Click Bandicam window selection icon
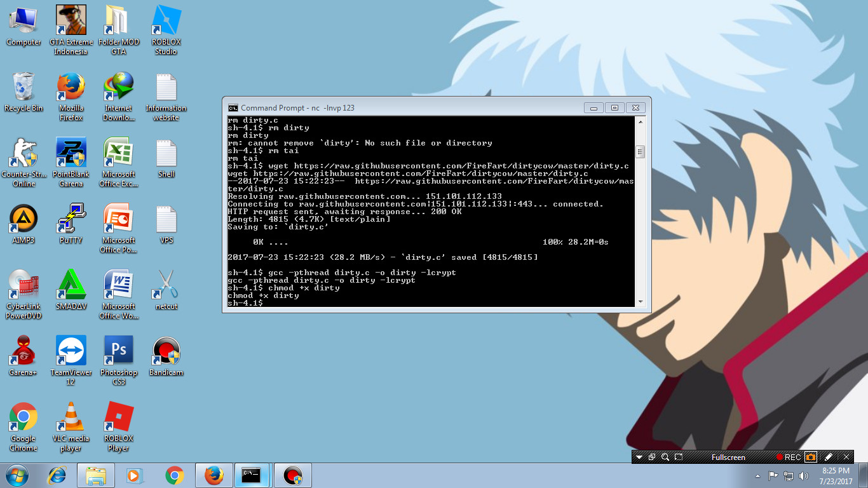This screenshot has height=488, width=868. [652, 457]
